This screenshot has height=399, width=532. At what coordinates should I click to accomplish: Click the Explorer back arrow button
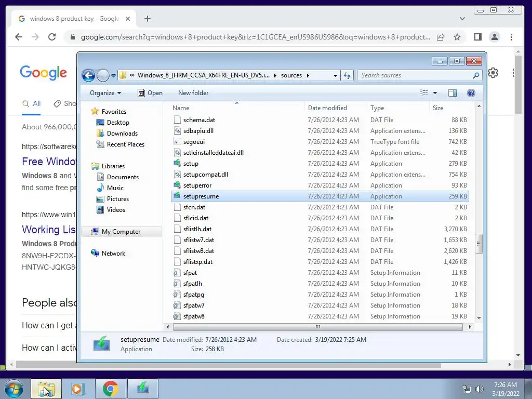point(88,75)
